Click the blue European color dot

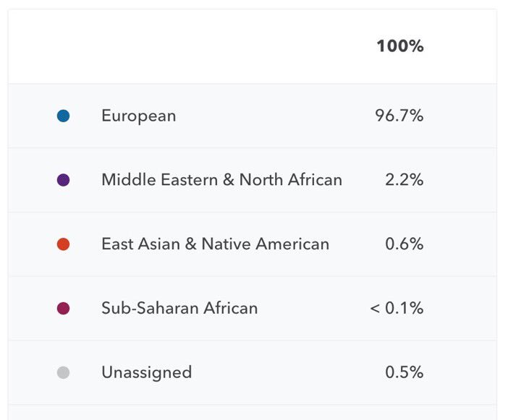[x=64, y=116]
